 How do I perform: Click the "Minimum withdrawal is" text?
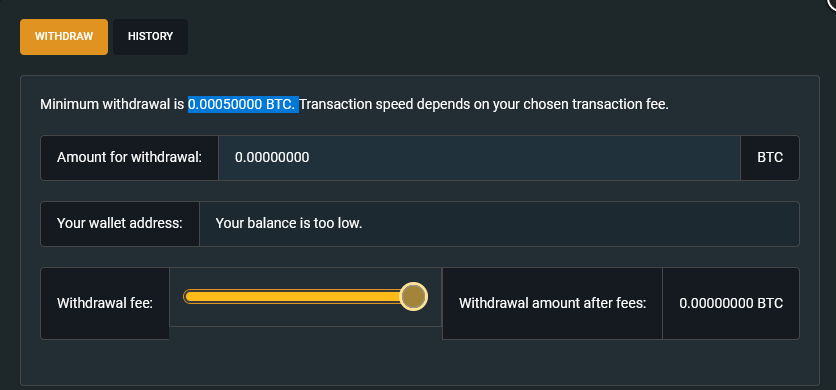(112, 104)
